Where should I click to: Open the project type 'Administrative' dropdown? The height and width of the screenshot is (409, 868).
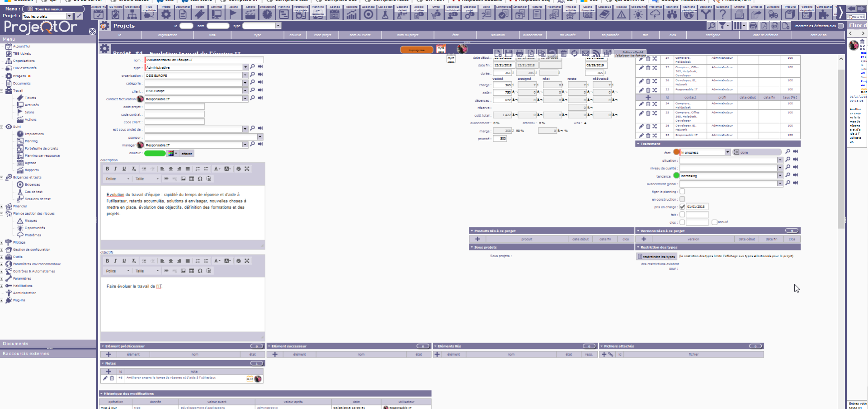click(x=245, y=67)
